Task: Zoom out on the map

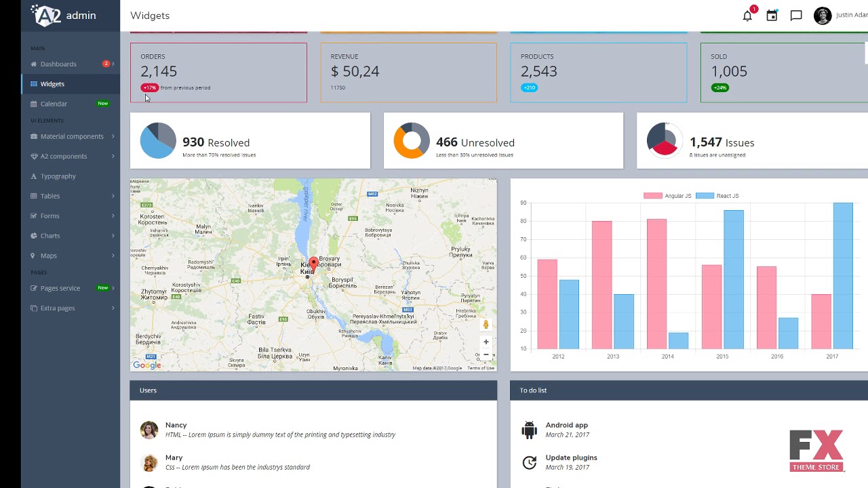Action: (486, 354)
